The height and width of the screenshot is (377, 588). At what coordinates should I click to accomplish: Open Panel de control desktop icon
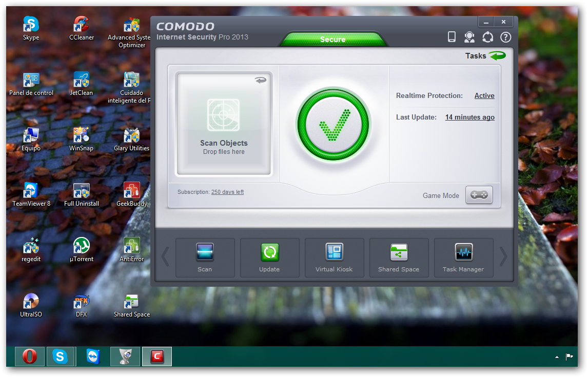(x=31, y=84)
